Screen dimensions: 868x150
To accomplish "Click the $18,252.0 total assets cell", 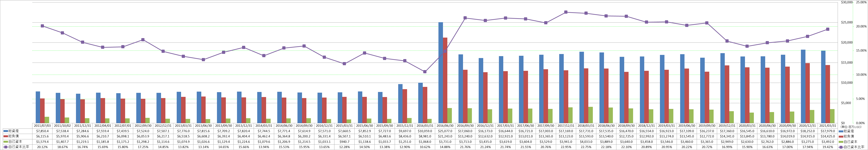I will [x=807, y=131].
